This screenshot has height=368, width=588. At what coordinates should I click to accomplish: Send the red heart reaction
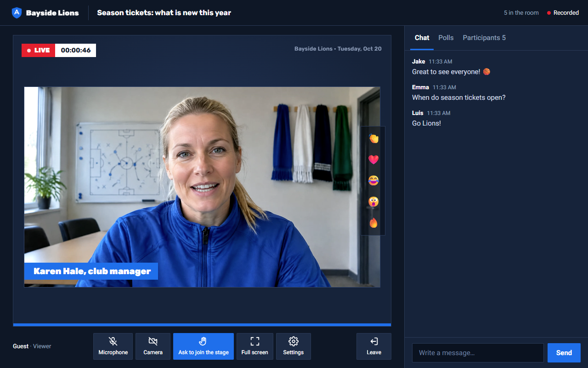pos(373,160)
